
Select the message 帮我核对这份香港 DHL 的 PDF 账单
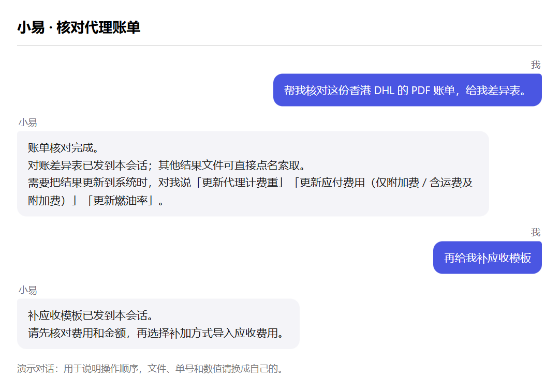(x=407, y=90)
